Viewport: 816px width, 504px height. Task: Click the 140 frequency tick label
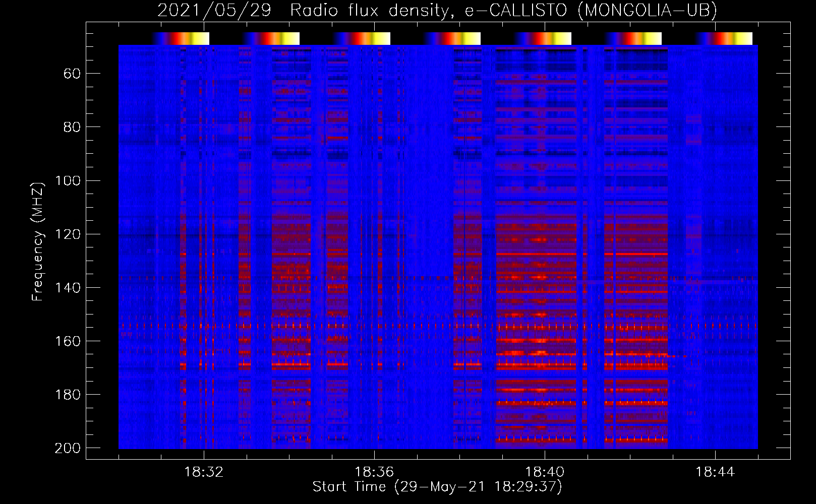[68, 287]
